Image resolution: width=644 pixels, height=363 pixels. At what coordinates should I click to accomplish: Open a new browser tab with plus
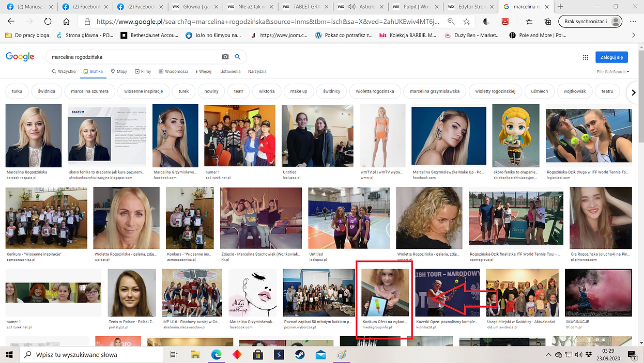(x=560, y=6)
